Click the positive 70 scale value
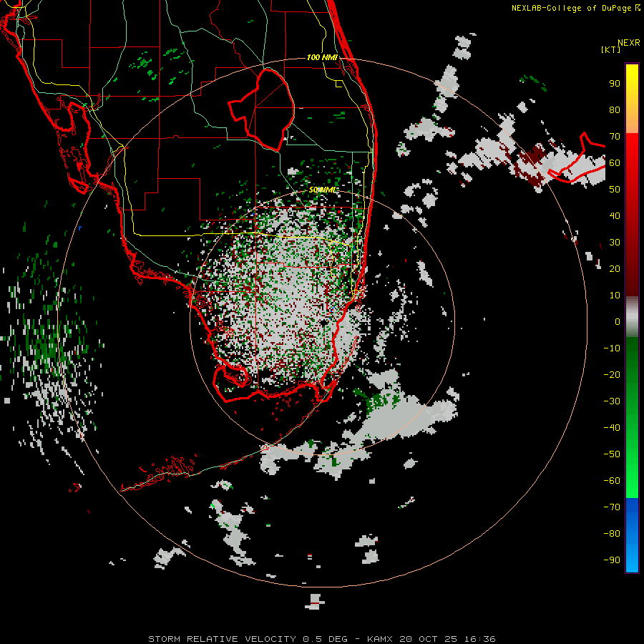Image resolution: width=644 pixels, height=644 pixels. 615,137
